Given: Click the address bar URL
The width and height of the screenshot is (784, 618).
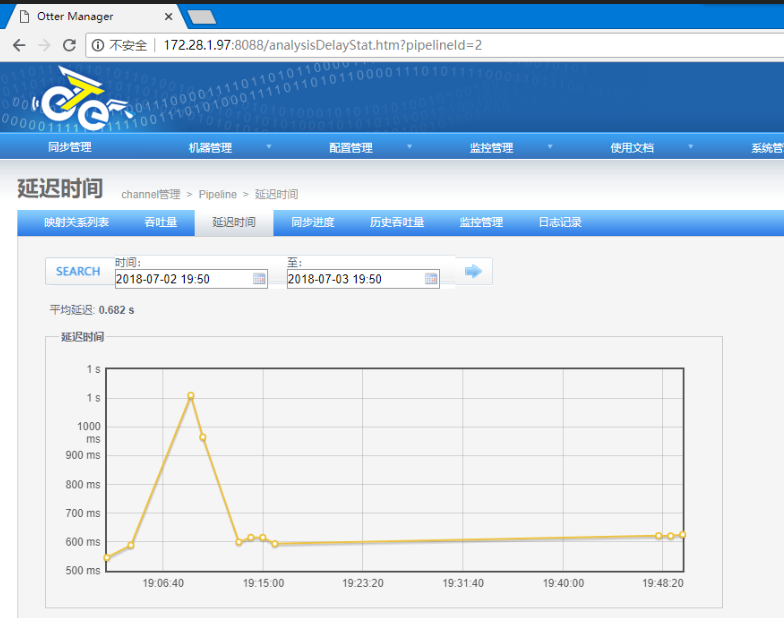Looking at the screenshot, I should (322, 46).
